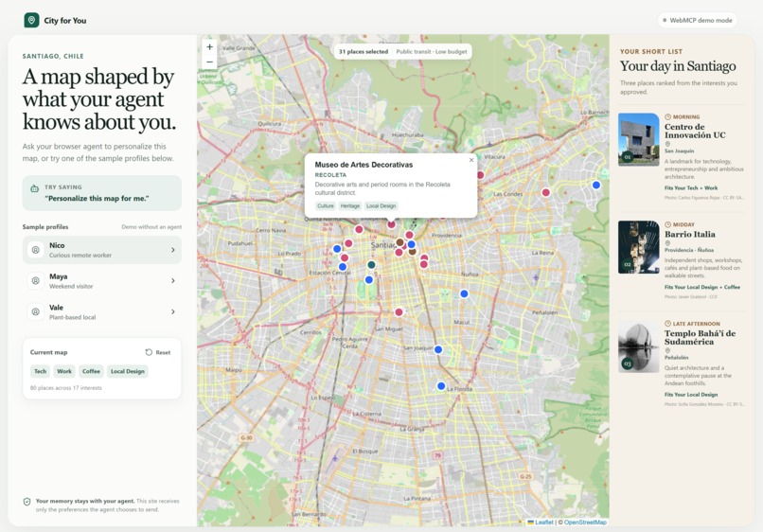Reset the current map

158,352
